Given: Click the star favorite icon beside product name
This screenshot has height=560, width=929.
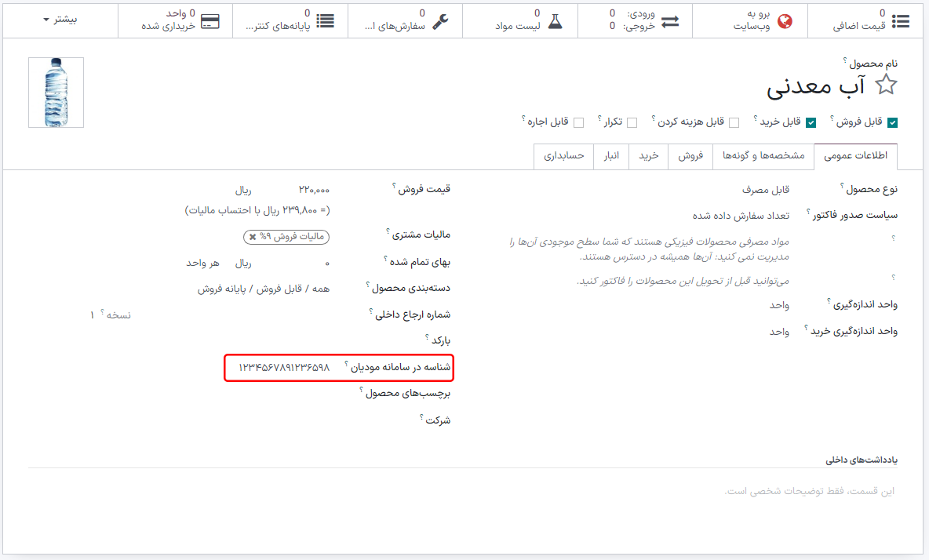Looking at the screenshot, I should coord(886,85).
